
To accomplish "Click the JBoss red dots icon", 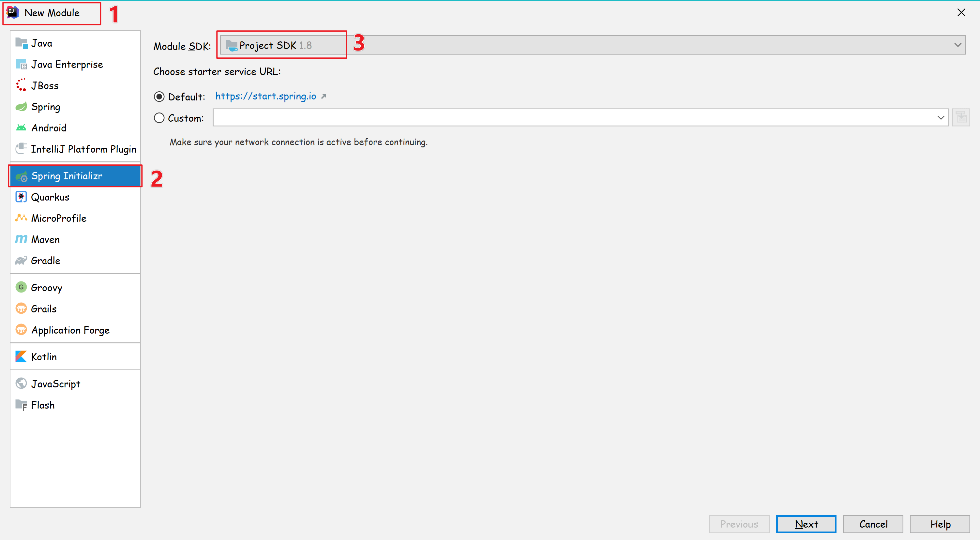I will pyautogui.click(x=21, y=85).
